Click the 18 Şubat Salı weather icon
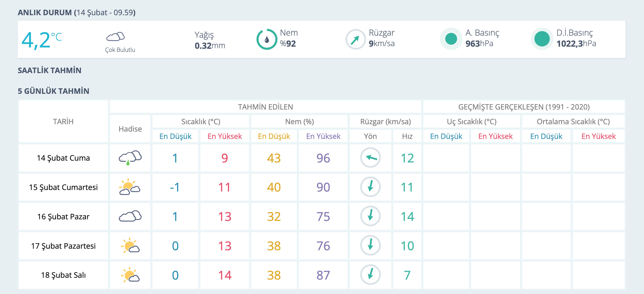The width and height of the screenshot is (644, 294). [130, 275]
